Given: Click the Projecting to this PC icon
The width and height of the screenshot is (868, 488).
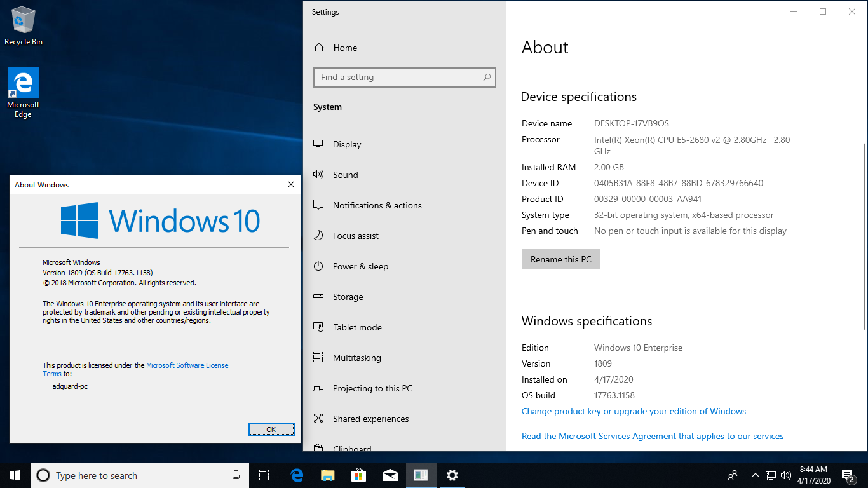Looking at the screenshot, I should coord(319,388).
